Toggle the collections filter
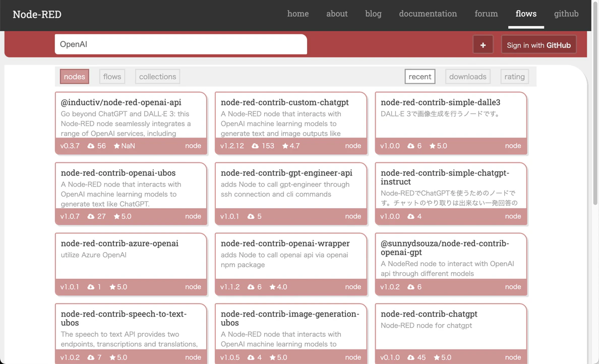Screen dimensions: 599x364 pyautogui.click(x=157, y=77)
